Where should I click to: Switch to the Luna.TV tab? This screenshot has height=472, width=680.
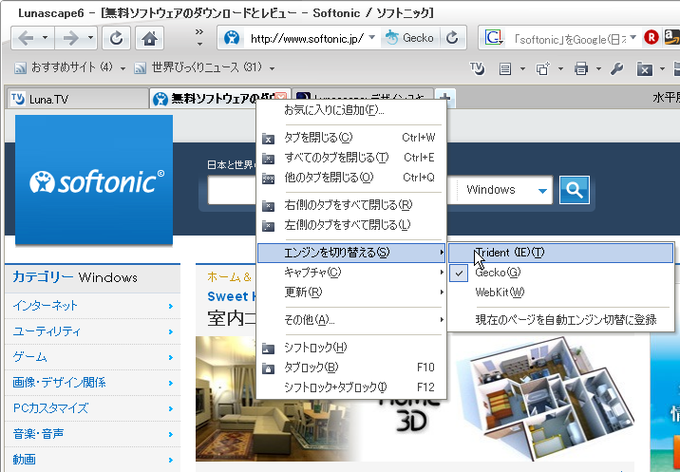tap(77, 99)
